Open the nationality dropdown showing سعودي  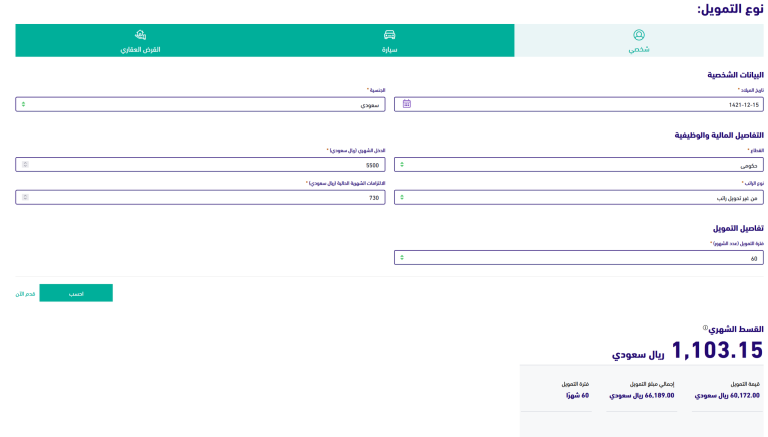point(200,104)
